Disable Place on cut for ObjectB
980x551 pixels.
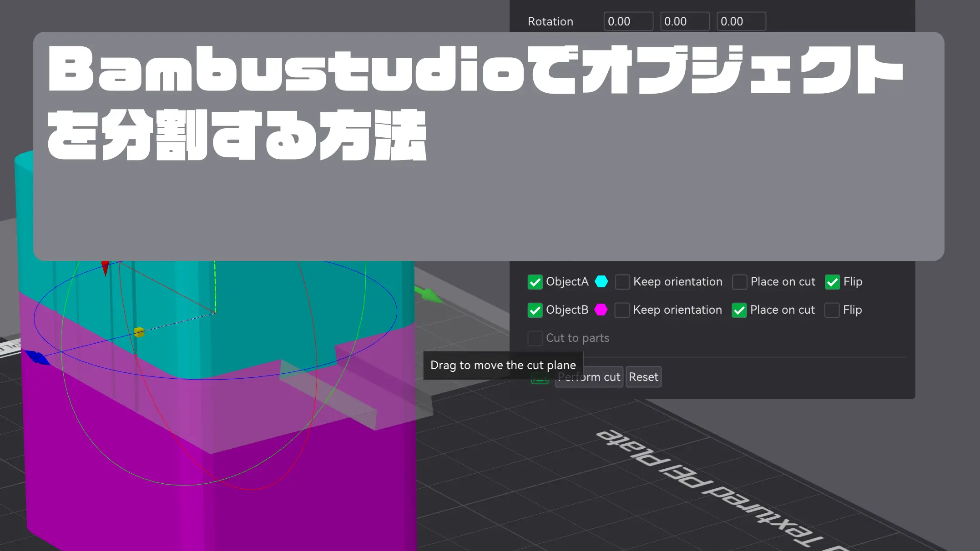739,310
